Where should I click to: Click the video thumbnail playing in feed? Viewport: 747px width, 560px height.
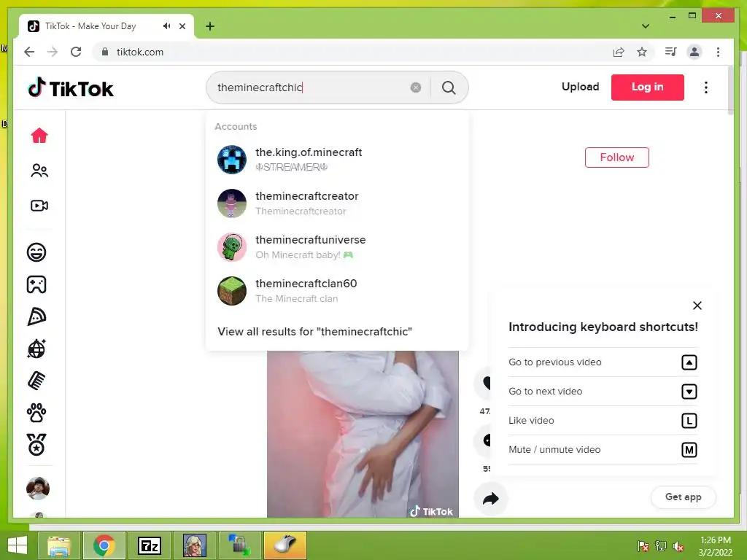(x=363, y=435)
